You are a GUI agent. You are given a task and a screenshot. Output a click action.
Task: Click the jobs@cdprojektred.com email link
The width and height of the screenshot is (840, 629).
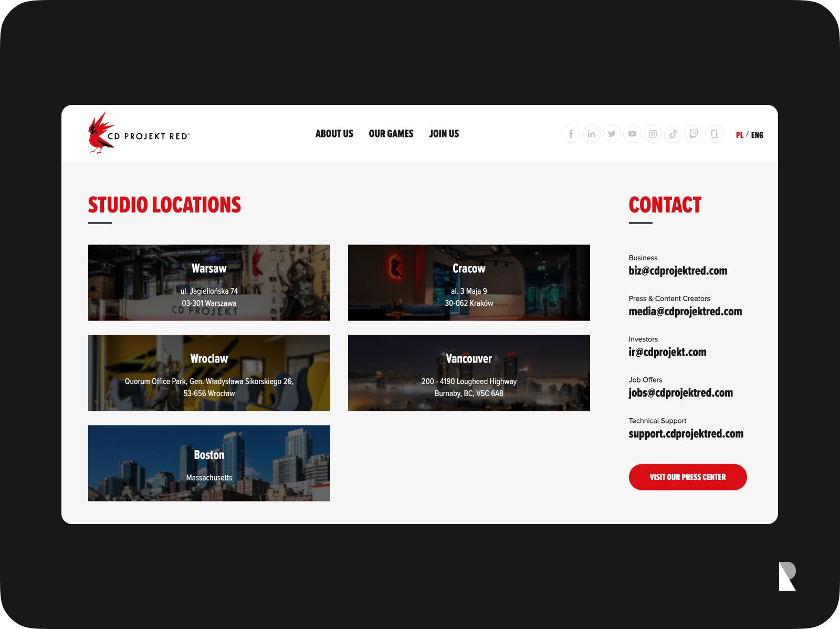pyautogui.click(x=680, y=393)
